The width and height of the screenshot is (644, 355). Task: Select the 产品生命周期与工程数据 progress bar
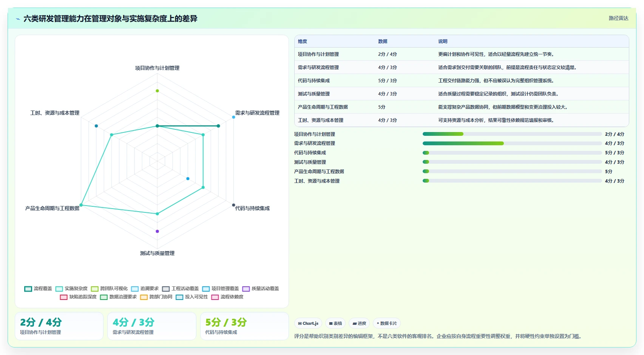(x=512, y=172)
